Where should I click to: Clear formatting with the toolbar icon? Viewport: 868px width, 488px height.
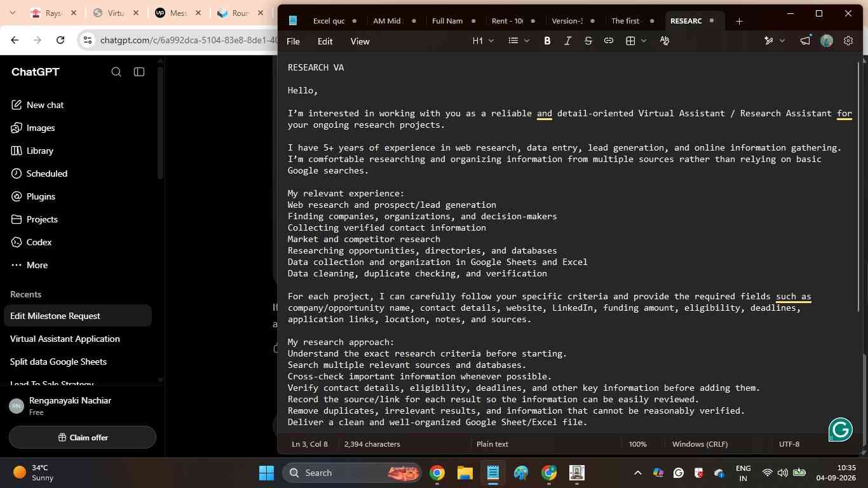[665, 41]
